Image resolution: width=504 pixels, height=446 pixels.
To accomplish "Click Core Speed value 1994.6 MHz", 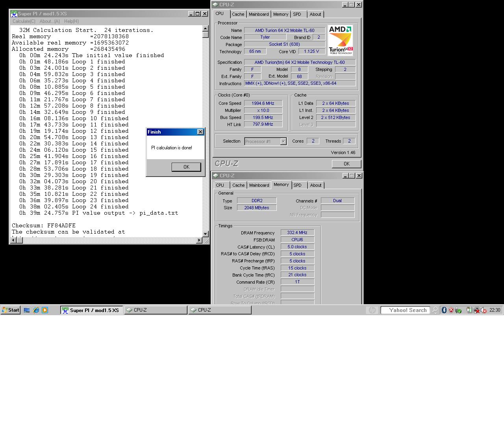I will pyautogui.click(x=263, y=103).
